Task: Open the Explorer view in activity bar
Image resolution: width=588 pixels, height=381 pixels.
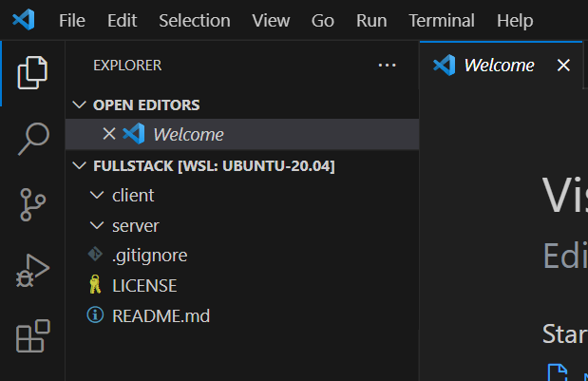Action: [x=32, y=73]
